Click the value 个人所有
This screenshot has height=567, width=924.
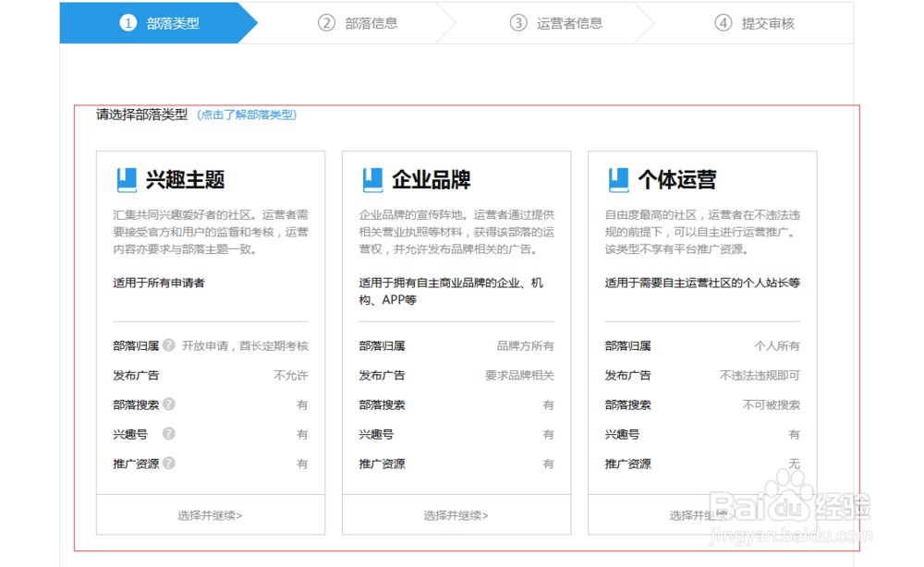[x=777, y=345]
